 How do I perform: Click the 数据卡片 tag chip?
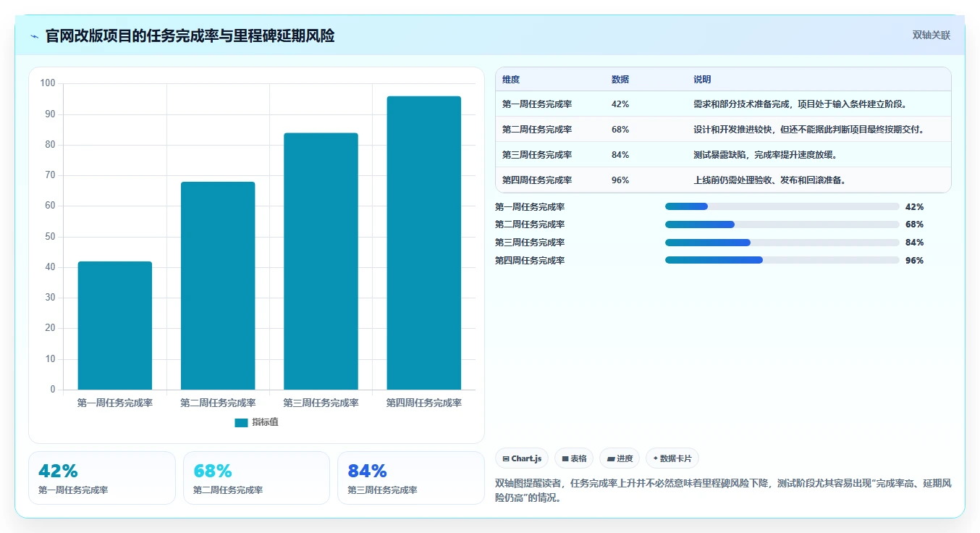tap(672, 458)
